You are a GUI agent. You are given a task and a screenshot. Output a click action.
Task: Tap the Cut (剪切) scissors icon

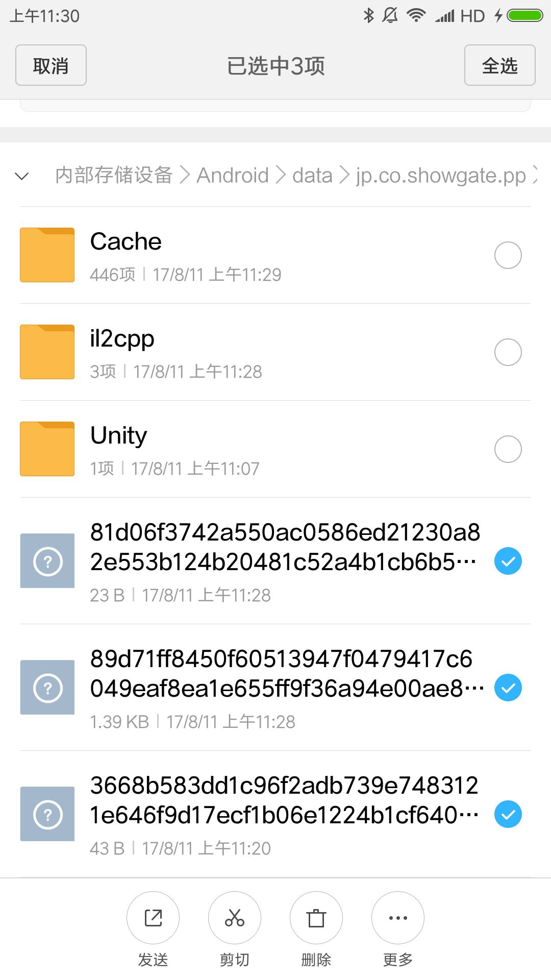pyautogui.click(x=235, y=918)
